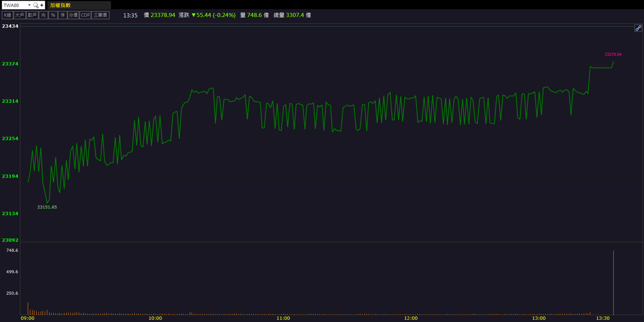
Task: Click the price value 23378.94 in header
Action: coord(163,15)
